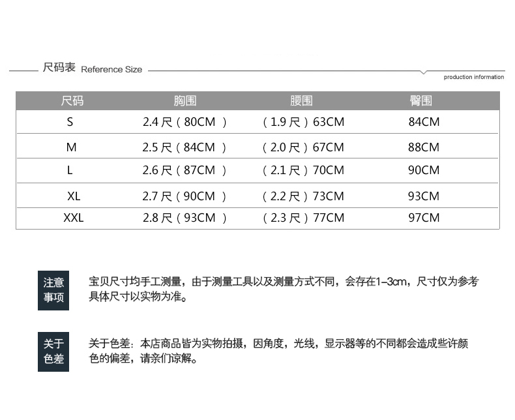Click waist value (2.3尺) 77CM

click(303, 218)
